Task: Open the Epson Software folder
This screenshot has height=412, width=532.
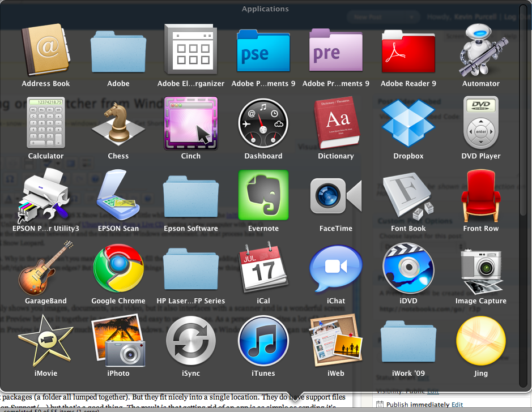Action: pos(191,196)
